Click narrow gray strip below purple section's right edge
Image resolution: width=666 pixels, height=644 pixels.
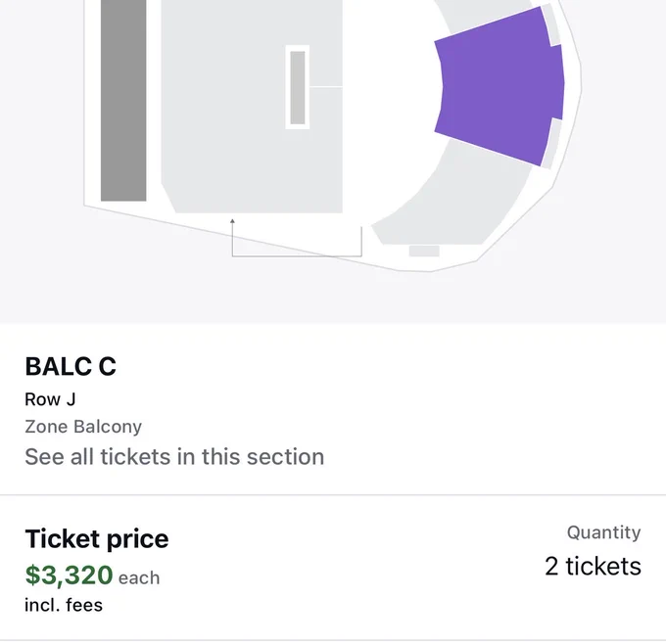pyautogui.click(x=551, y=144)
